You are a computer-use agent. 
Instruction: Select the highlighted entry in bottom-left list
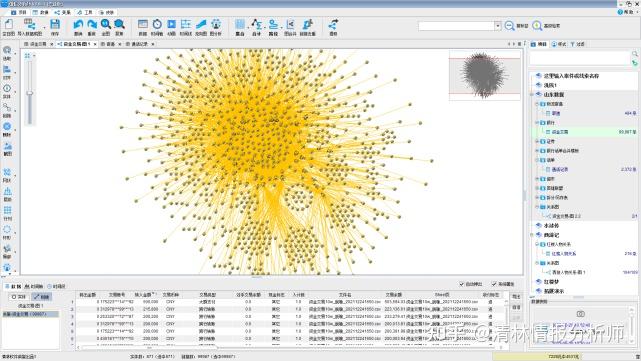pyautogui.click(x=30, y=314)
